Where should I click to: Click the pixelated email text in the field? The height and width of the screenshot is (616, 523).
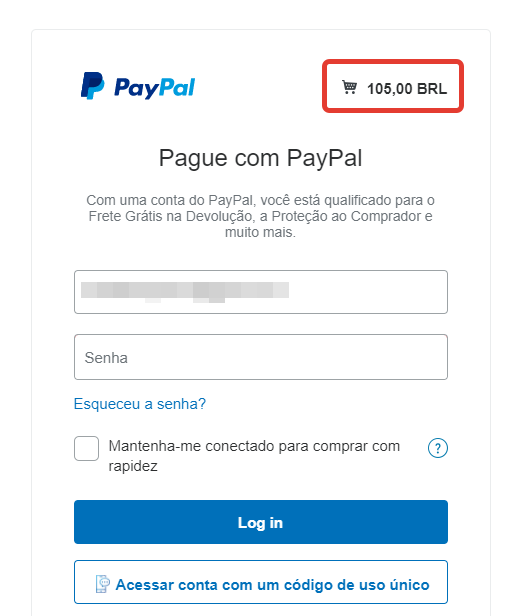tap(185, 292)
